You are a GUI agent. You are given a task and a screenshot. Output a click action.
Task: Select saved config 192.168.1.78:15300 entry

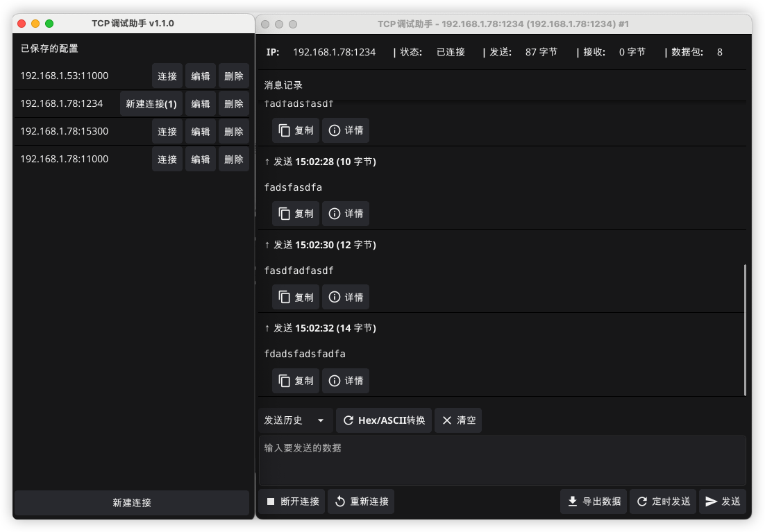(65, 132)
